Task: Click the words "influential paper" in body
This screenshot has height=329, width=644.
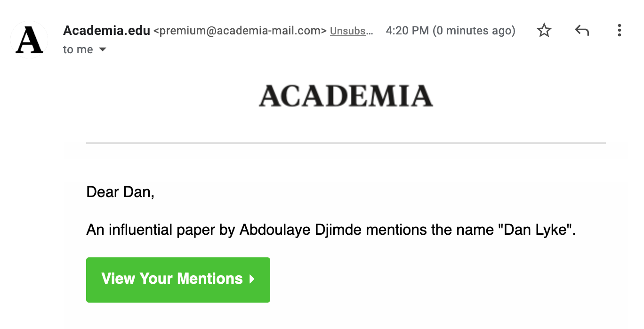Action: pyautogui.click(x=162, y=230)
